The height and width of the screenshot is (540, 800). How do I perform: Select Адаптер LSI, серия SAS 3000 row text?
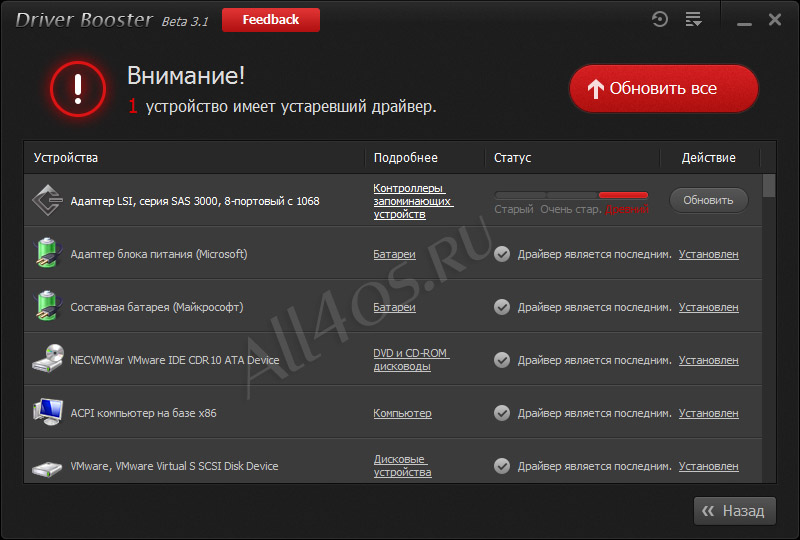[195, 201]
